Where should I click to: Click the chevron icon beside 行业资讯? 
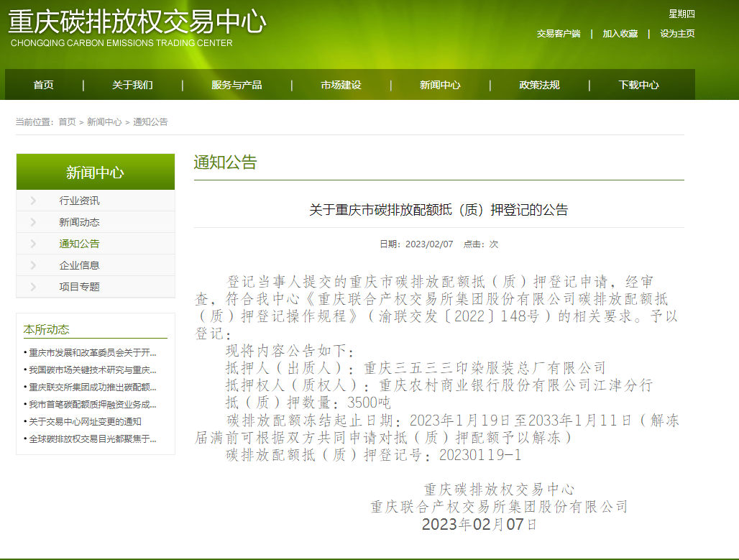pyautogui.click(x=33, y=201)
